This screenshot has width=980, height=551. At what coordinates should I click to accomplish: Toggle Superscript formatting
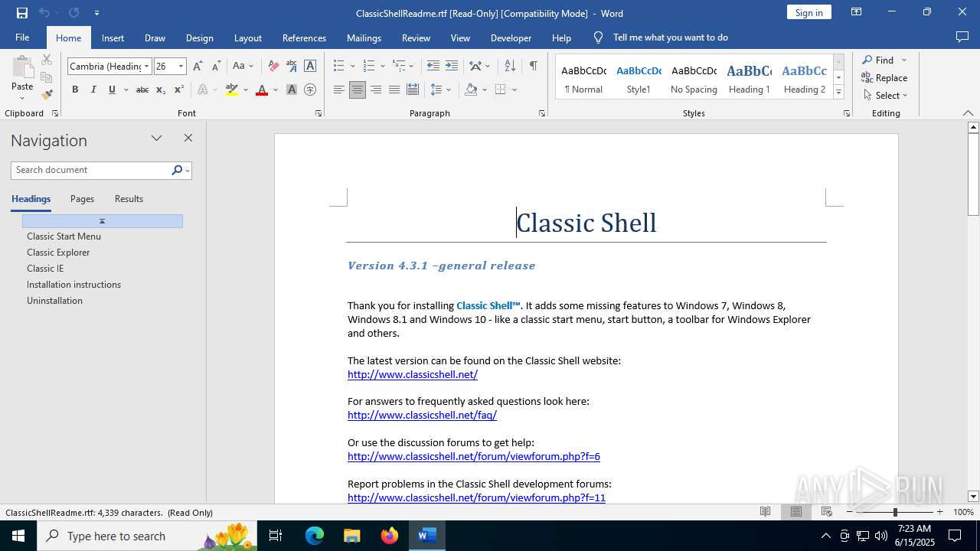pos(178,90)
